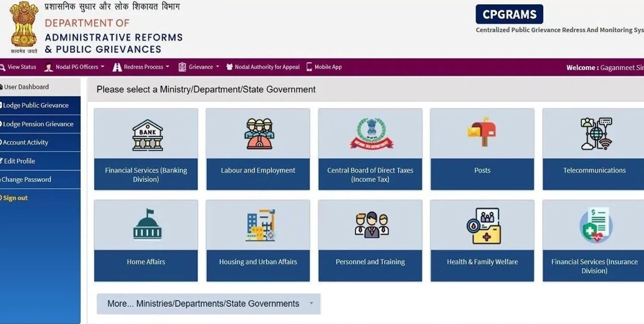644x324 pixels.
Task: Open Change Password in sidebar
Action: (x=40, y=180)
